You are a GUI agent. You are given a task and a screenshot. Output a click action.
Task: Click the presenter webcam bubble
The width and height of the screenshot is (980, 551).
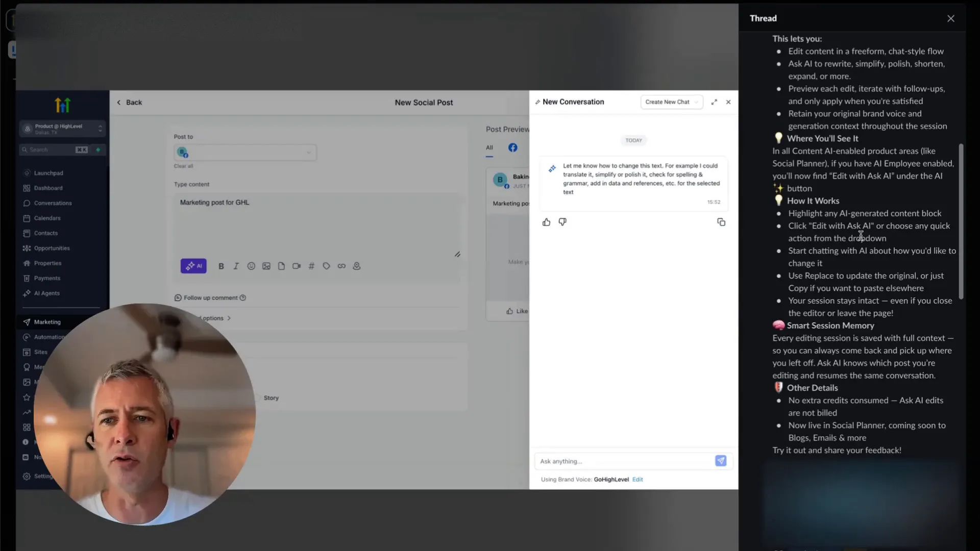coord(144,414)
